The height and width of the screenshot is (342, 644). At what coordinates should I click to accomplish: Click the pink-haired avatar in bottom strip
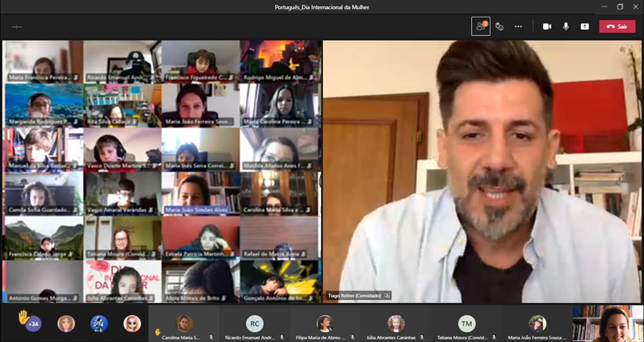[x=132, y=323]
